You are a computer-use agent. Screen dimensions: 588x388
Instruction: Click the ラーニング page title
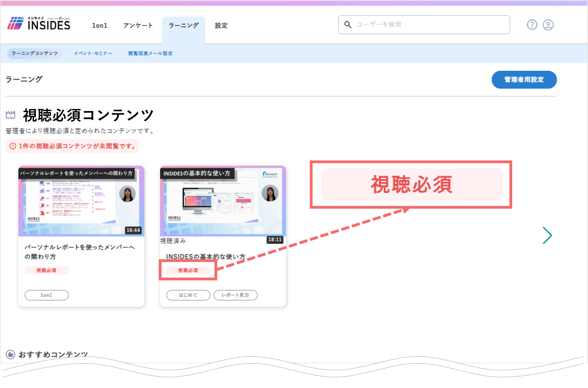pos(24,79)
